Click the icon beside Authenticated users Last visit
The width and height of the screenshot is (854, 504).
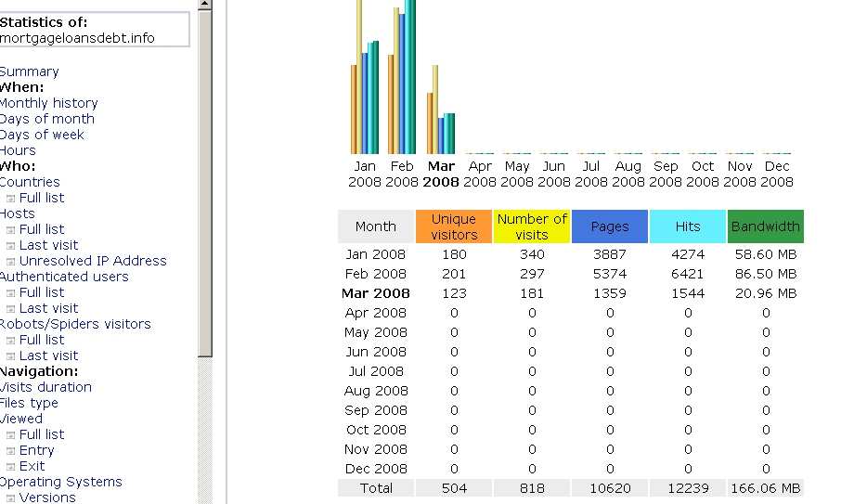click(x=10, y=309)
